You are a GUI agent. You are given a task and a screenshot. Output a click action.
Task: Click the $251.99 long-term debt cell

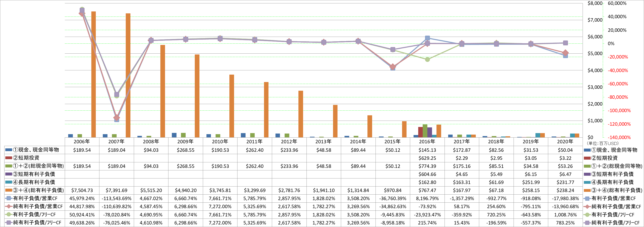pyautogui.click(x=531, y=182)
